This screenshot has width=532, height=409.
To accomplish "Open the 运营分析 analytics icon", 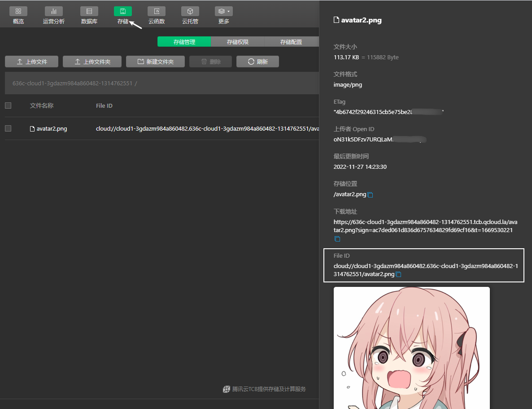I will pyautogui.click(x=54, y=11).
